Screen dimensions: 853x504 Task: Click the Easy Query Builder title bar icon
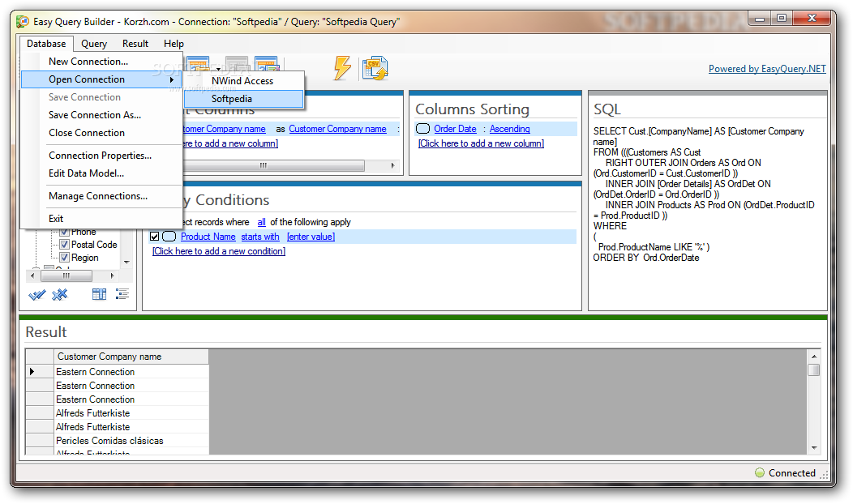tap(23, 22)
